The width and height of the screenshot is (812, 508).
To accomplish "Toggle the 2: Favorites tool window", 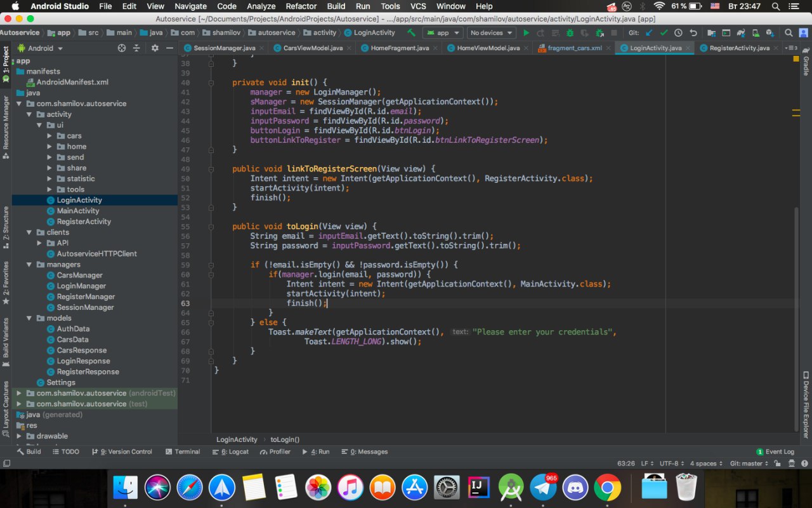I will (6, 282).
